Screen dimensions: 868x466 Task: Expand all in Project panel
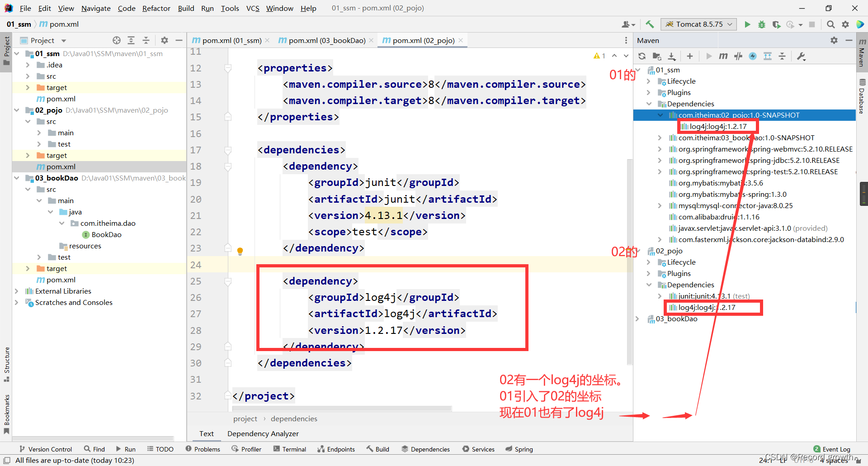[131, 40]
